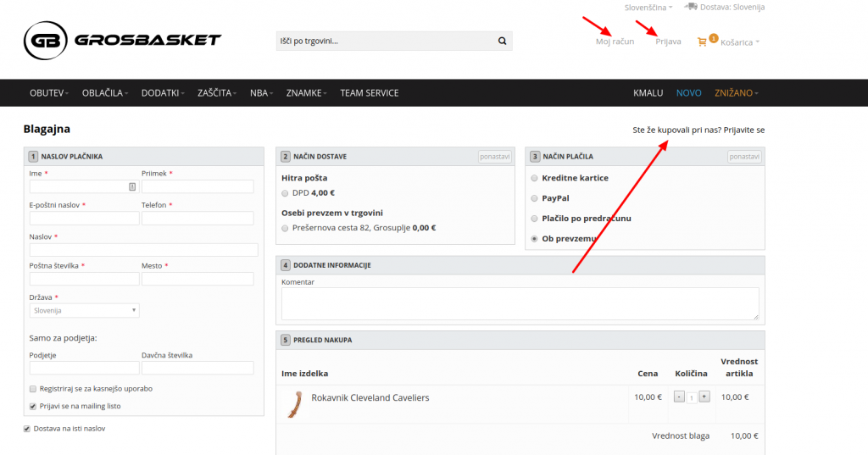Open the TEAM SERVICE menu item
The height and width of the screenshot is (455, 868).
(x=369, y=93)
